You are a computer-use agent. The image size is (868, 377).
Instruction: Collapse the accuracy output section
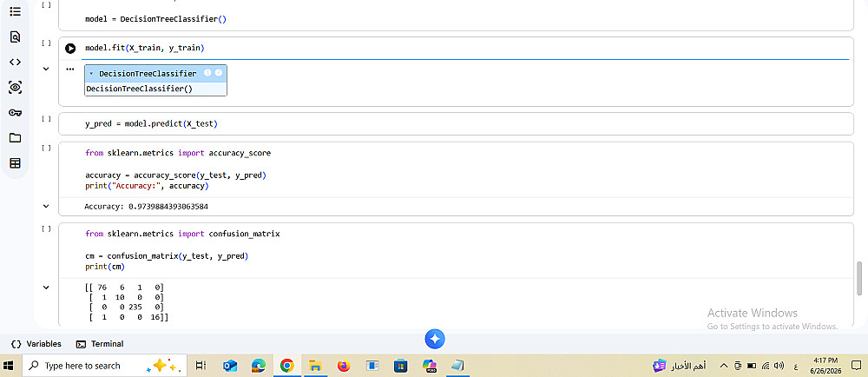tap(46, 206)
